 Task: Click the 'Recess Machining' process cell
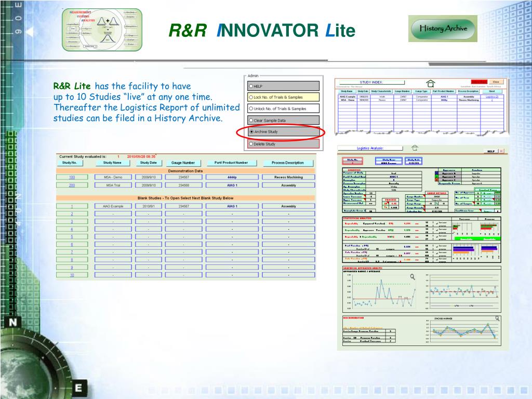click(288, 177)
